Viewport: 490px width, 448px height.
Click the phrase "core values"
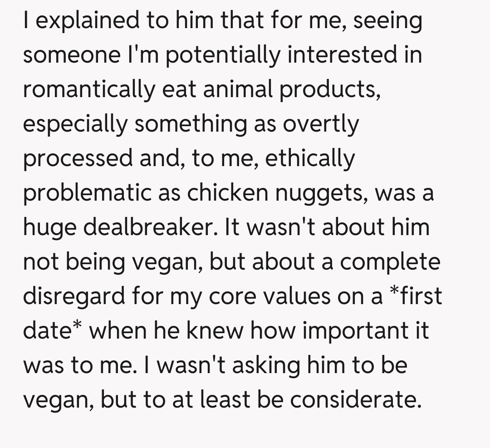click(256, 296)
